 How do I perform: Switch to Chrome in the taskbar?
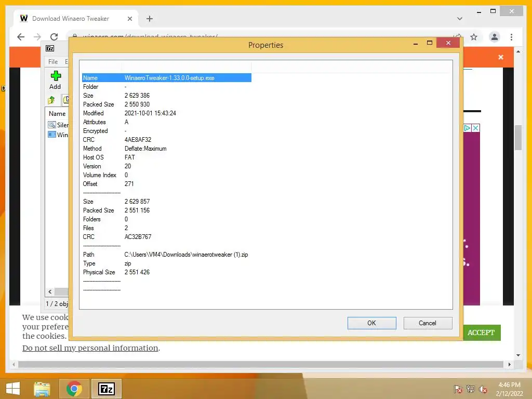pos(74,389)
